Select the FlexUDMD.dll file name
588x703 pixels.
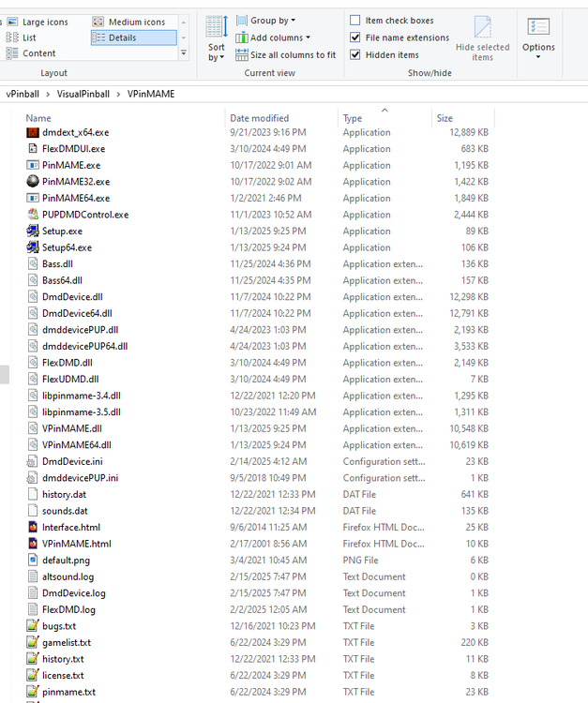tap(70, 380)
